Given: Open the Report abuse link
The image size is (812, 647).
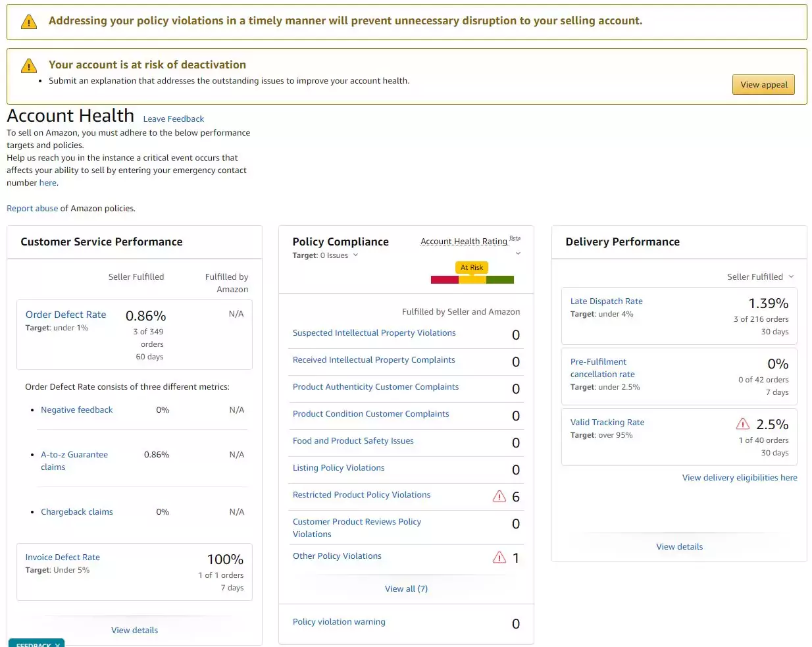Looking at the screenshot, I should point(32,209).
